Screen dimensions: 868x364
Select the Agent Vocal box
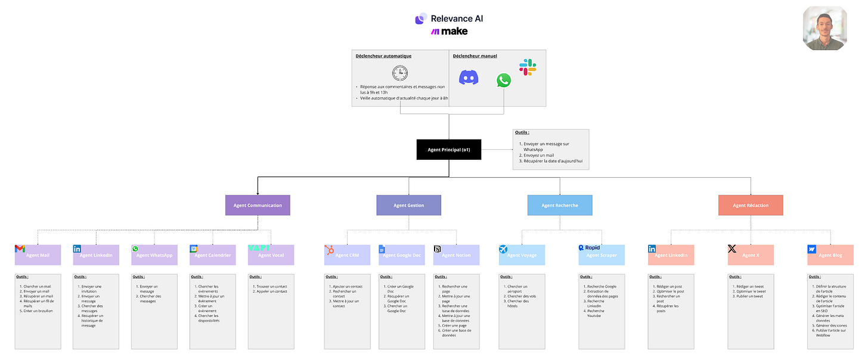click(271, 255)
